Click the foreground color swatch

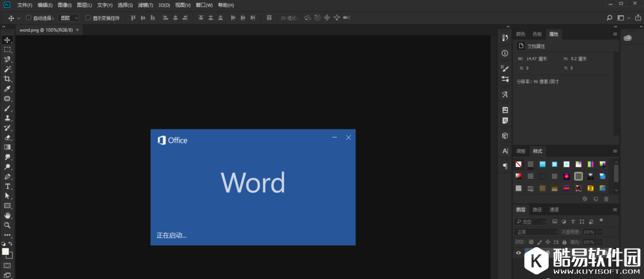point(6,252)
